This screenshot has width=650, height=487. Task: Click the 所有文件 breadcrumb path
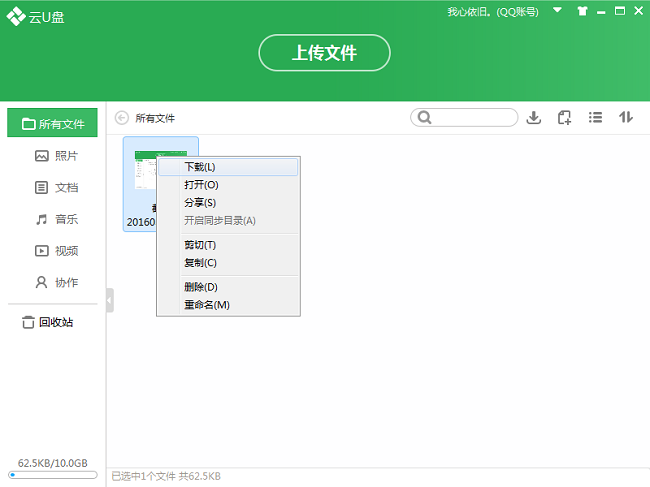(155, 118)
